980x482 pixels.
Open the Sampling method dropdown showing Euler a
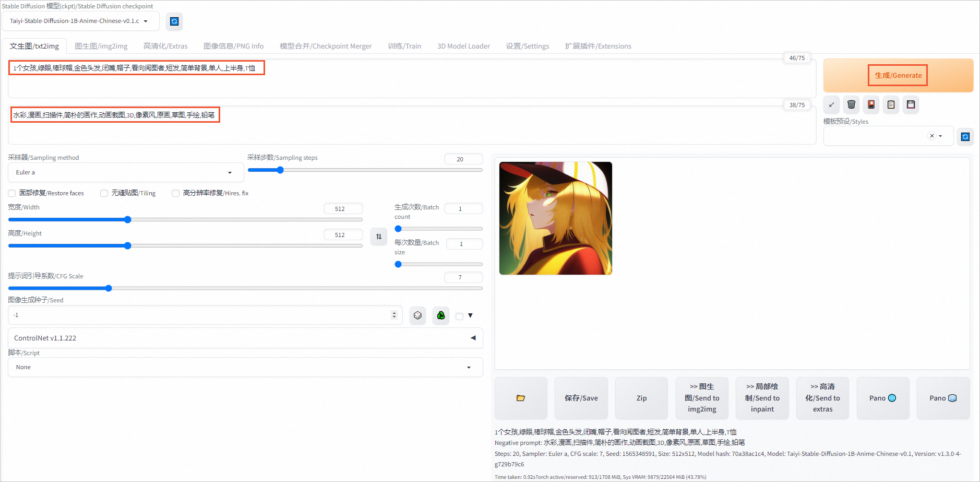coord(125,172)
